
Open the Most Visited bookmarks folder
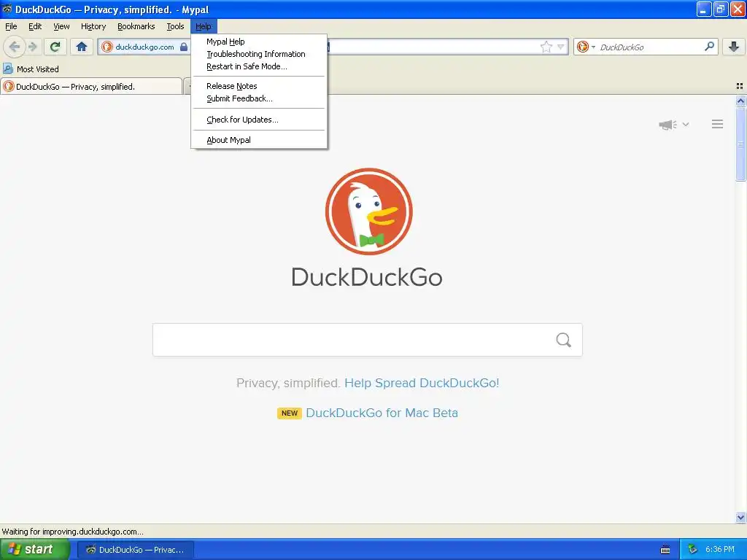click(x=31, y=69)
